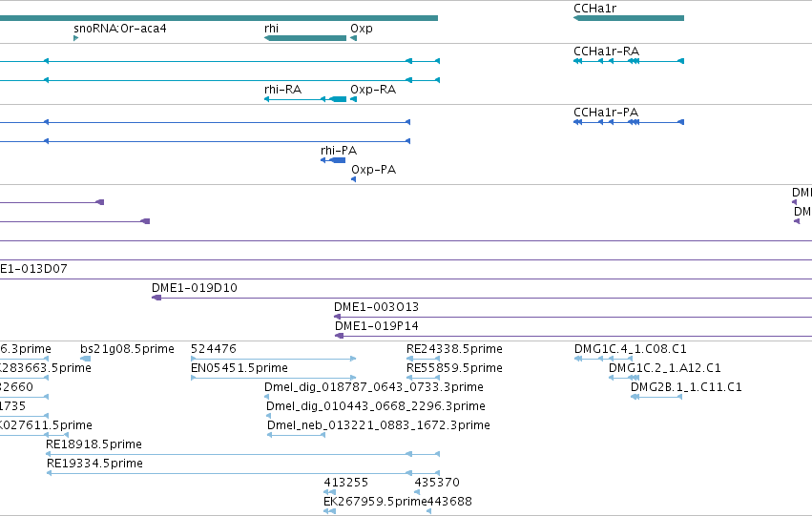Click the 443688 feature label
Viewport: 812px width, 516px height.
(x=449, y=502)
